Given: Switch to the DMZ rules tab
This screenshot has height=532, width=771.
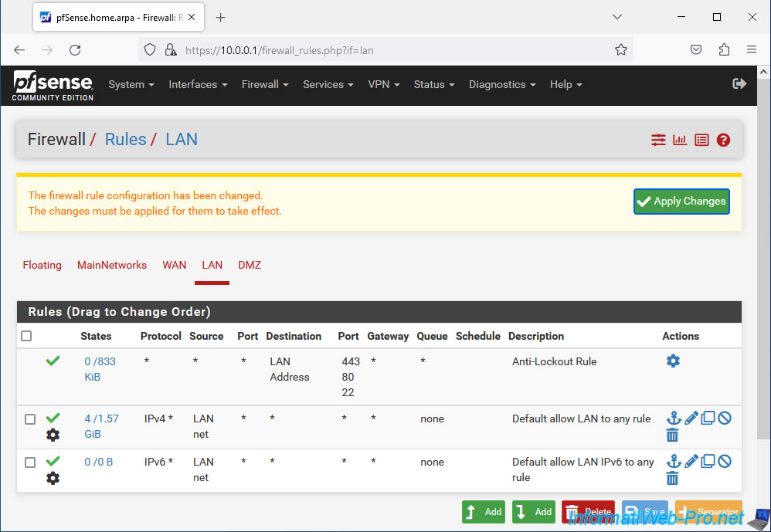Looking at the screenshot, I should pyautogui.click(x=250, y=265).
